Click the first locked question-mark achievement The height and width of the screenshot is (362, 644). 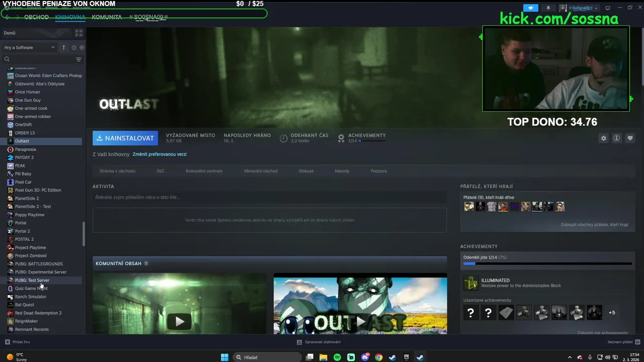tap(470, 312)
